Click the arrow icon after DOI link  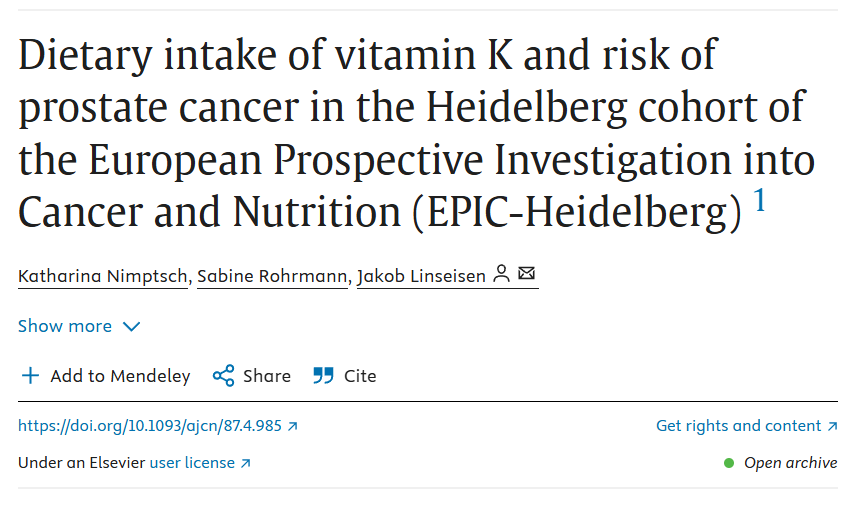[x=292, y=426]
